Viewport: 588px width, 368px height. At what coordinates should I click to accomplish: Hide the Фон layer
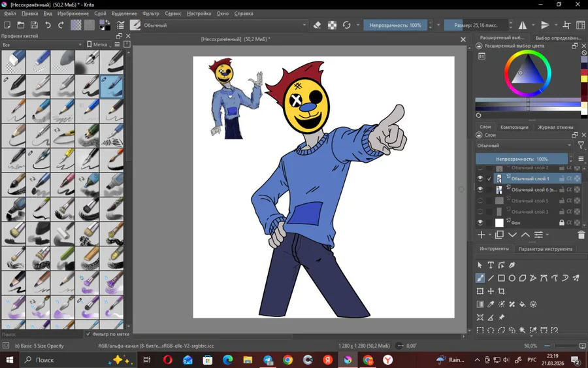[480, 223]
